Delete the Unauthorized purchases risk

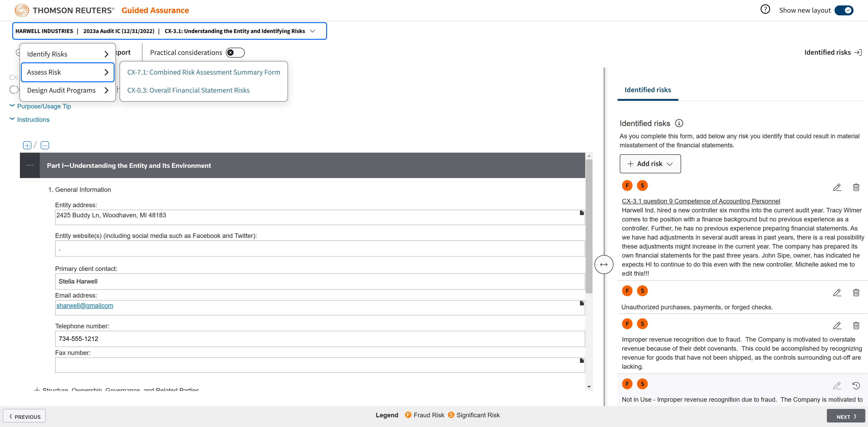856,292
